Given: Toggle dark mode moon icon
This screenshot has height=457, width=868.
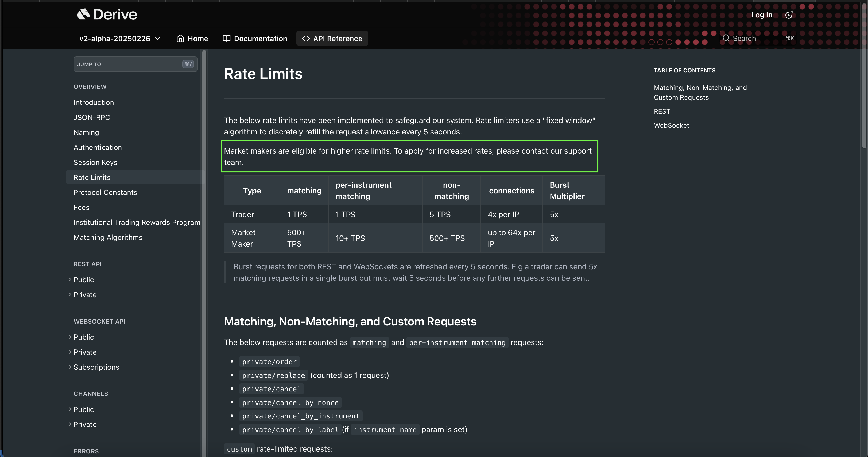Looking at the screenshot, I should 789,15.
